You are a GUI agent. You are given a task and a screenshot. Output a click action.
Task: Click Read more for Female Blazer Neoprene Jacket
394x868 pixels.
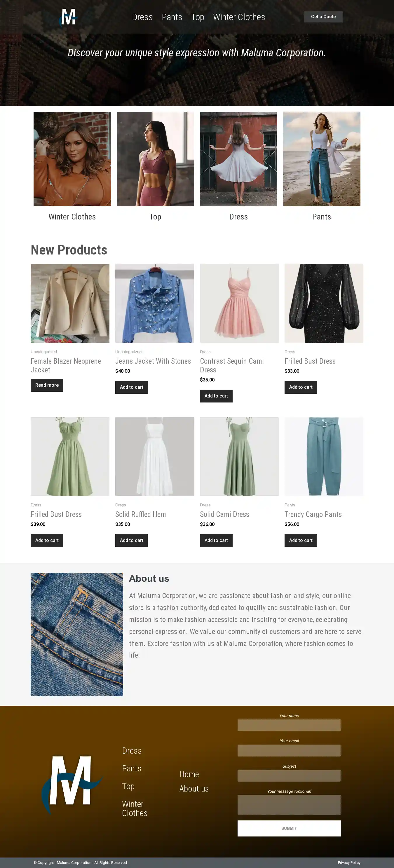click(x=47, y=385)
